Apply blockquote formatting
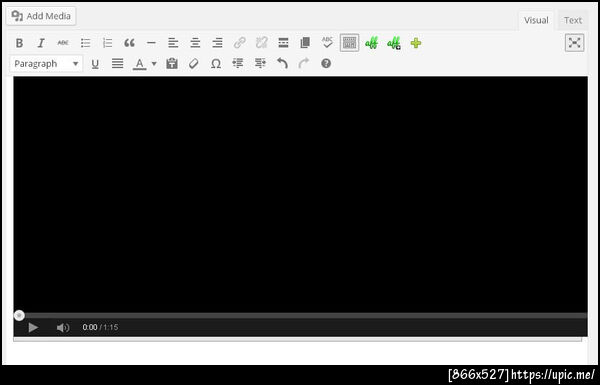The image size is (600, 385). click(129, 43)
